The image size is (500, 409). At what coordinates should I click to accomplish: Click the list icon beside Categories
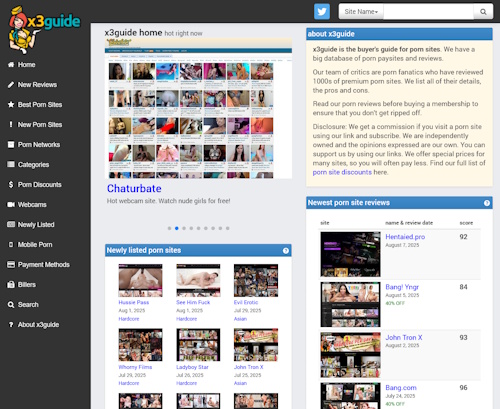tap(11, 164)
